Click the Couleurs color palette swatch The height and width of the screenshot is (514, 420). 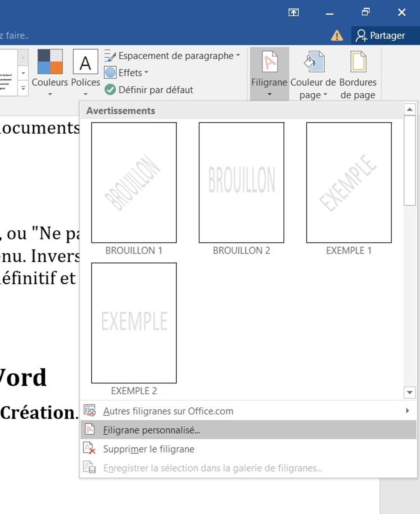tap(49, 61)
